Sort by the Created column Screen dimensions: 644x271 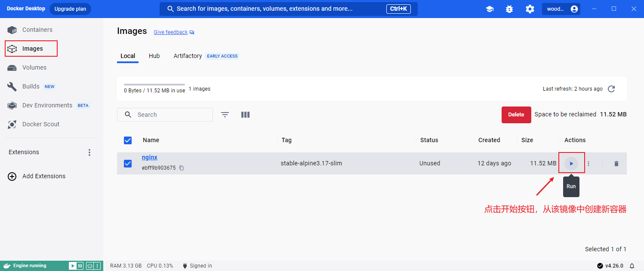(x=489, y=140)
